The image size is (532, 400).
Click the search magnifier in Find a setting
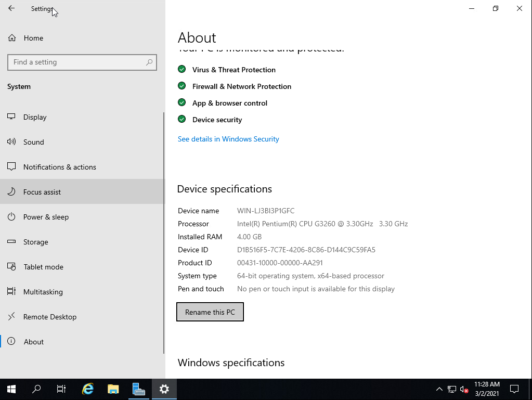point(149,62)
